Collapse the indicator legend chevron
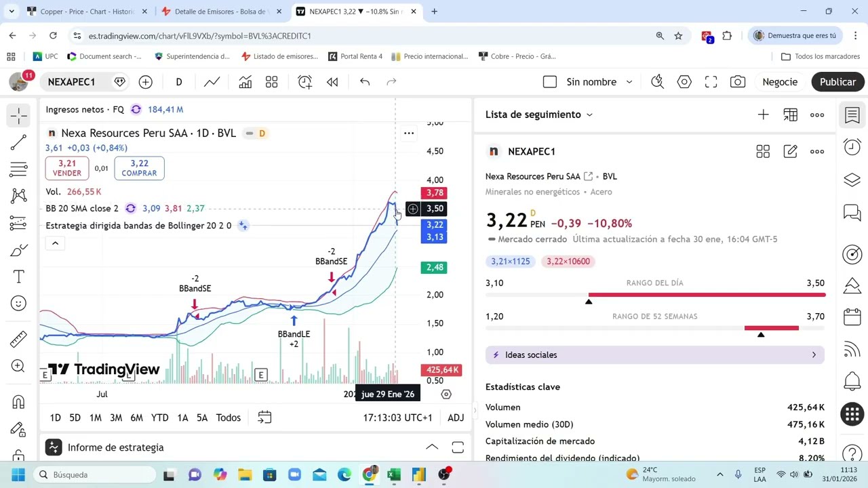 [x=55, y=243]
